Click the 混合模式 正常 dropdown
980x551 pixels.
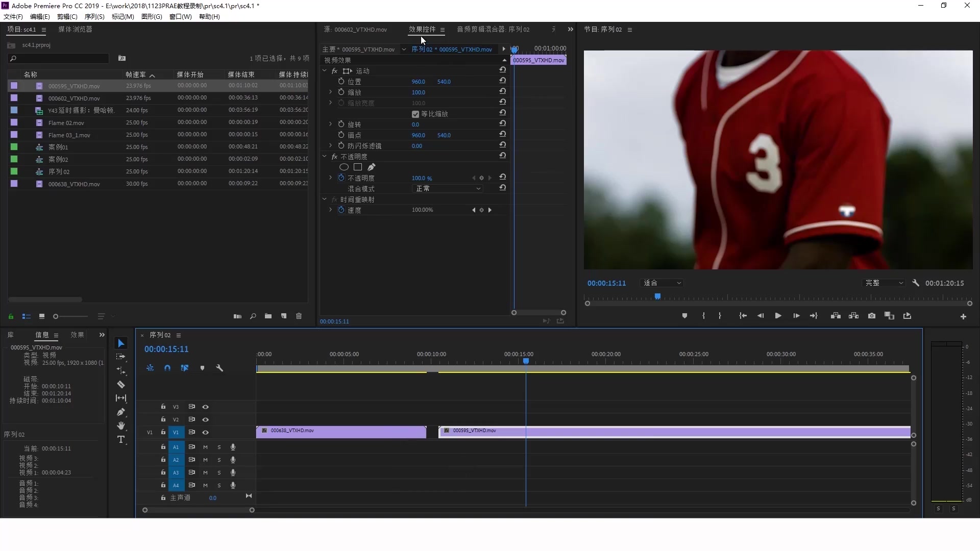tap(446, 188)
